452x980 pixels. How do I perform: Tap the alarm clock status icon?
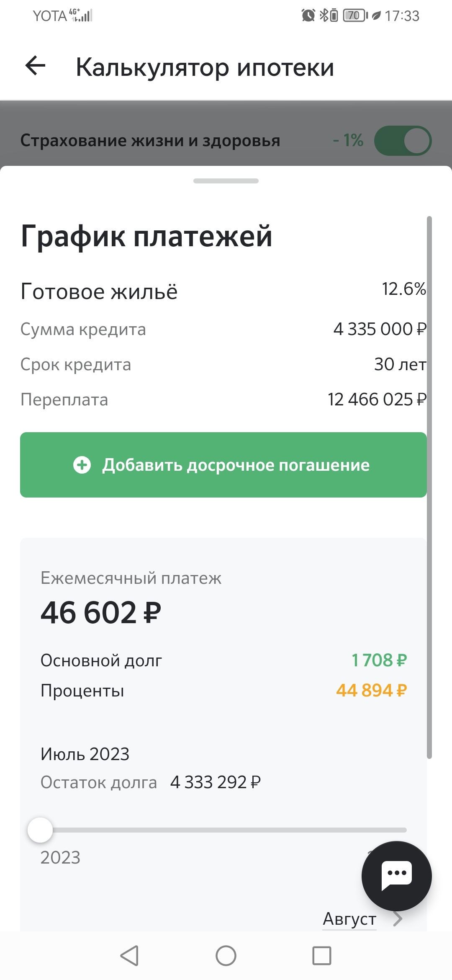[x=308, y=16]
